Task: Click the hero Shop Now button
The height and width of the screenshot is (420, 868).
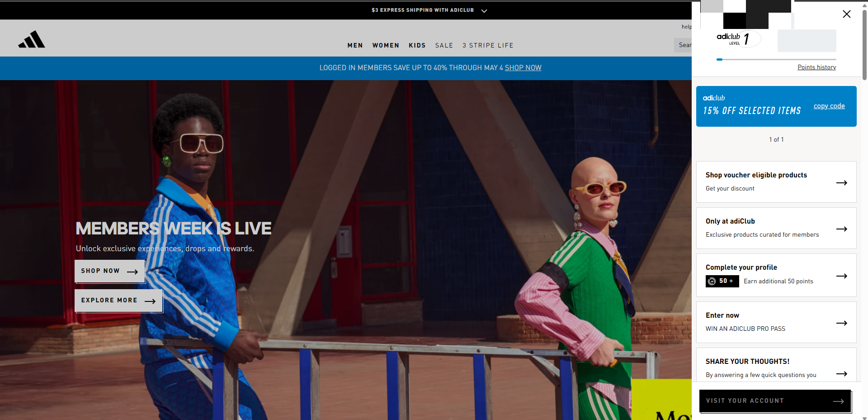Action: point(110,271)
